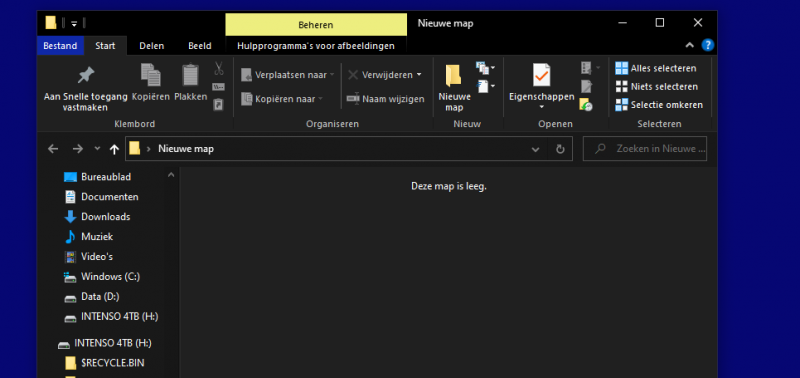This screenshot has width=800, height=378.
Task: Switch to the Delen ribbon tab
Action: coord(152,46)
